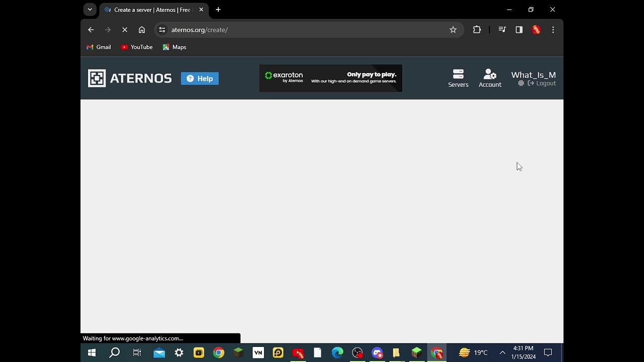Open the Gmail bookmark
The image size is (644, 362).
tap(99, 47)
